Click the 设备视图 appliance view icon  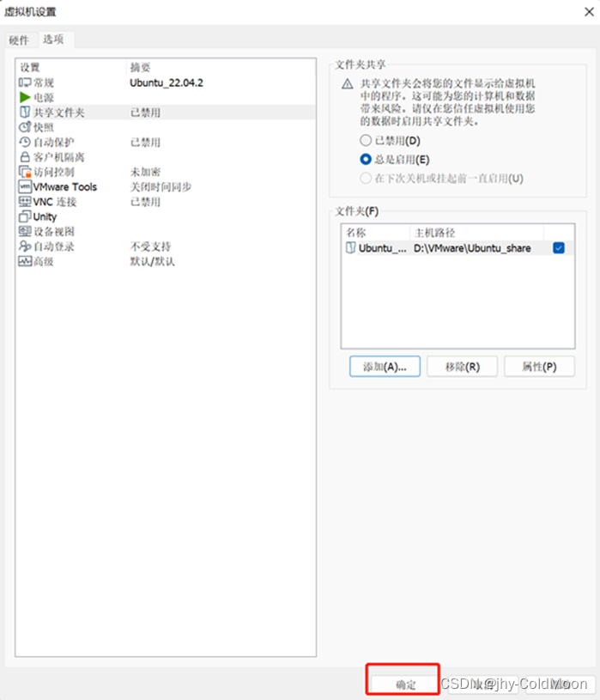[25, 231]
